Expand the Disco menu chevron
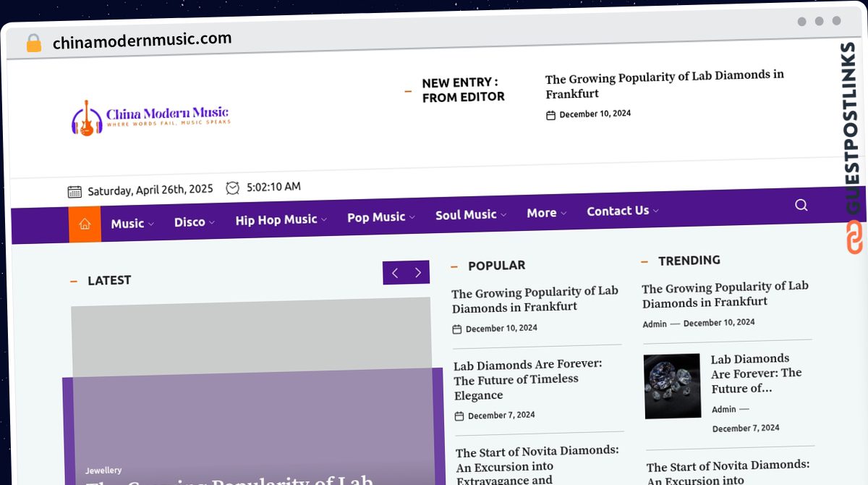Image resolution: width=868 pixels, height=485 pixels. [x=212, y=223]
